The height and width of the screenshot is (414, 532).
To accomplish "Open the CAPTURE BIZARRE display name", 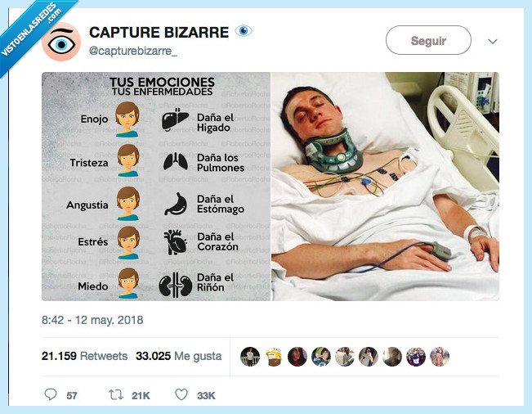I will coord(159,32).
